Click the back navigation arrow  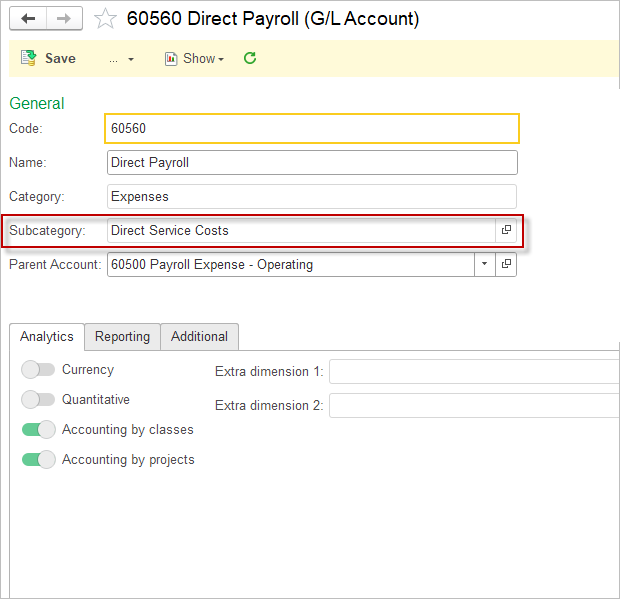click(28, 19)
